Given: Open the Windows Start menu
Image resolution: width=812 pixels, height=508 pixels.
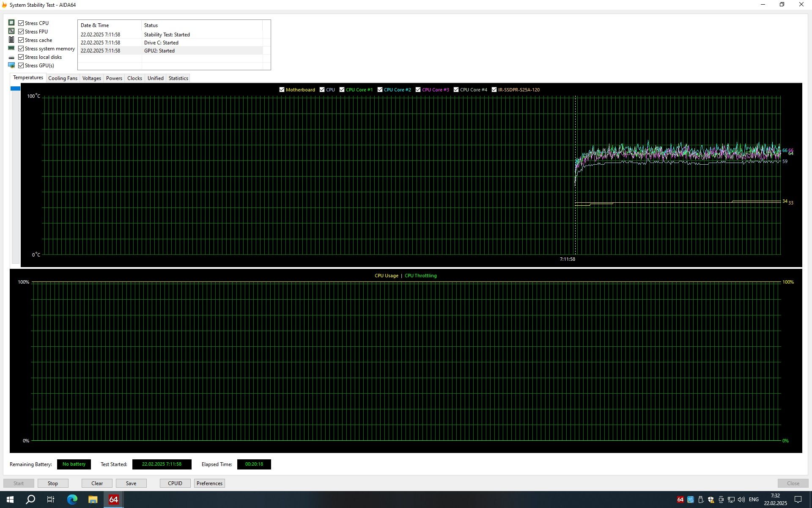Looking at the screenshot, I should pos(10,500).
